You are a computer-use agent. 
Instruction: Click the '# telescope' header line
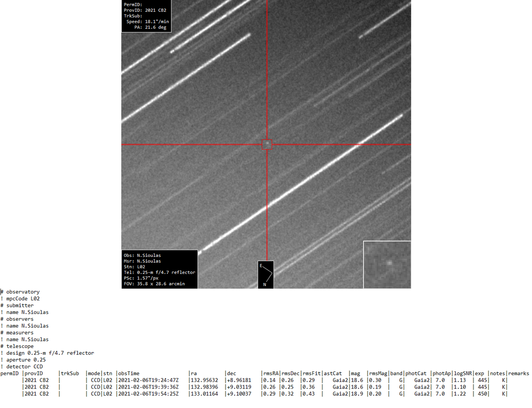pos(18,346)
